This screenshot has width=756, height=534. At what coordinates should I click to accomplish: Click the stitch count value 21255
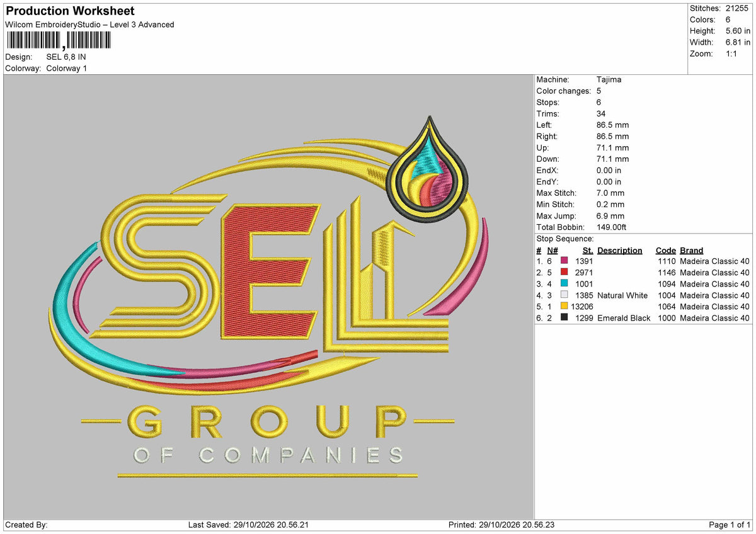point(738,8)
